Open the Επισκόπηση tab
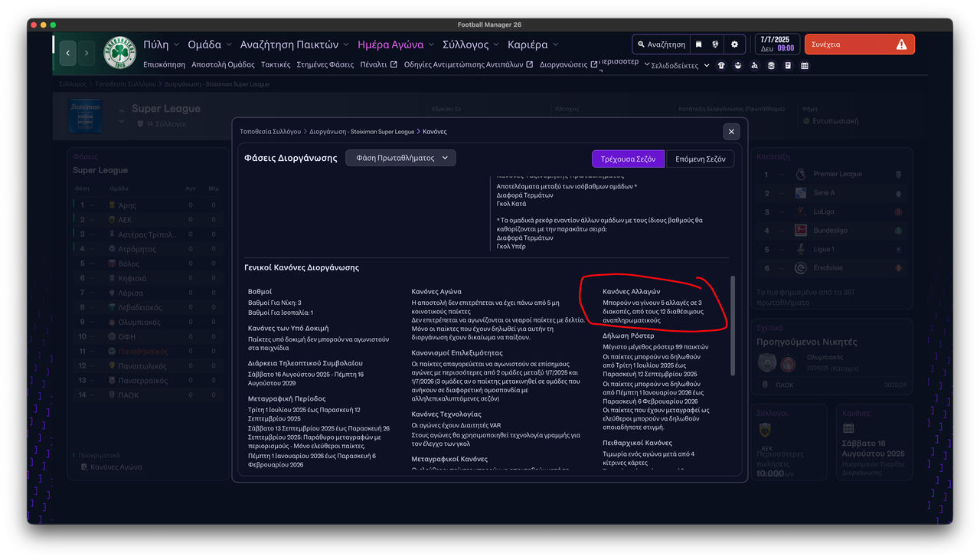This screenshot has width=980, height=560. (164, 65)
